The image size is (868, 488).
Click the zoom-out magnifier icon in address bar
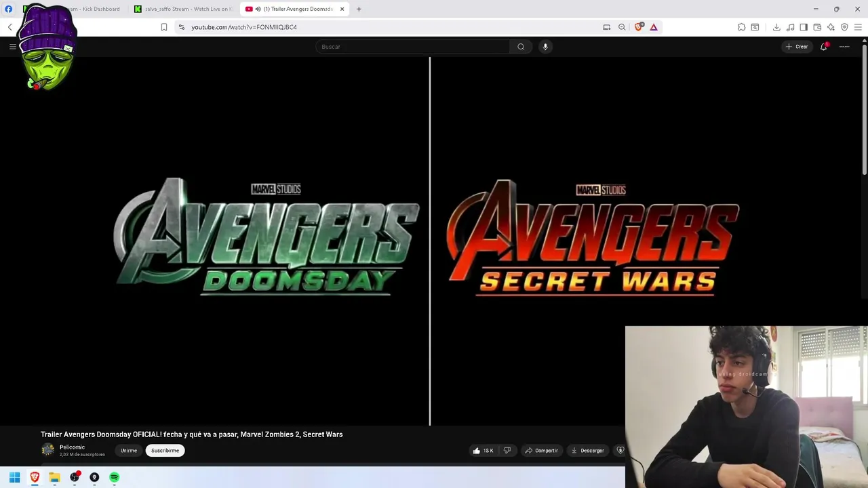pyautogui.click(x=622, y=27)
